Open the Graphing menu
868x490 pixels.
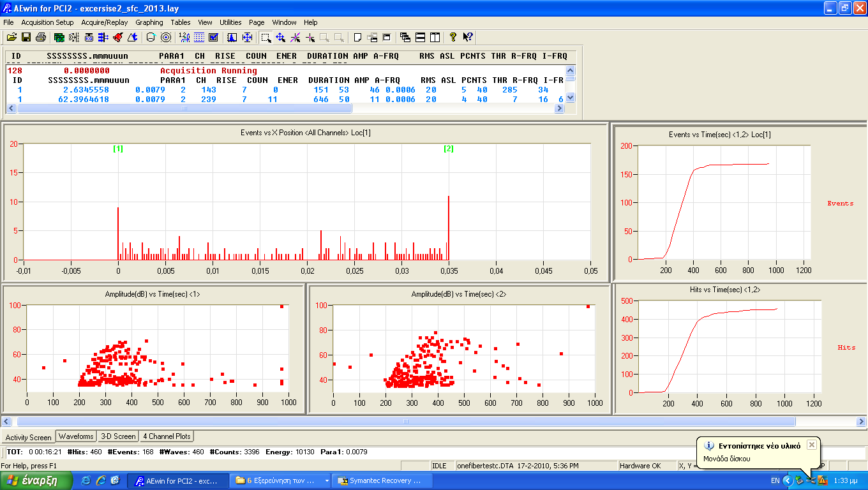(x=149, y=22)
